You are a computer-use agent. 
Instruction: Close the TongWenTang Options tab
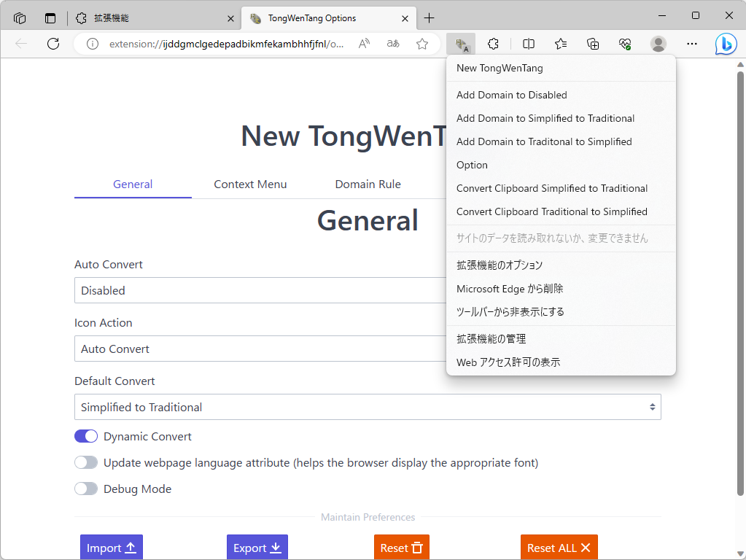coord(405,18)
